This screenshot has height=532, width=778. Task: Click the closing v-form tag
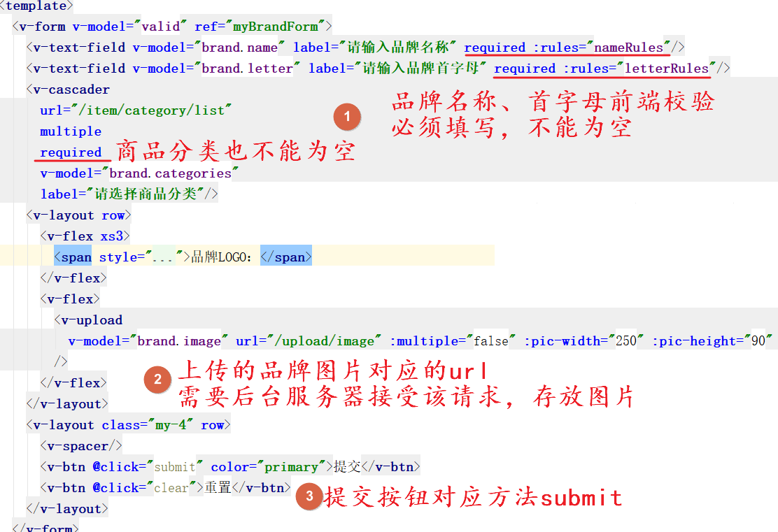(45, 527)
